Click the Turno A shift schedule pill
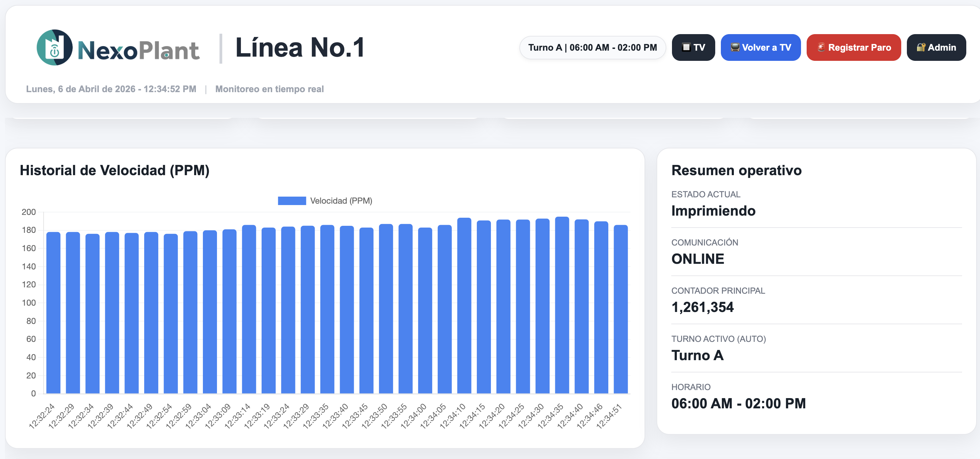This screenshot has height=459, width=980. click(x=593, y=47)
